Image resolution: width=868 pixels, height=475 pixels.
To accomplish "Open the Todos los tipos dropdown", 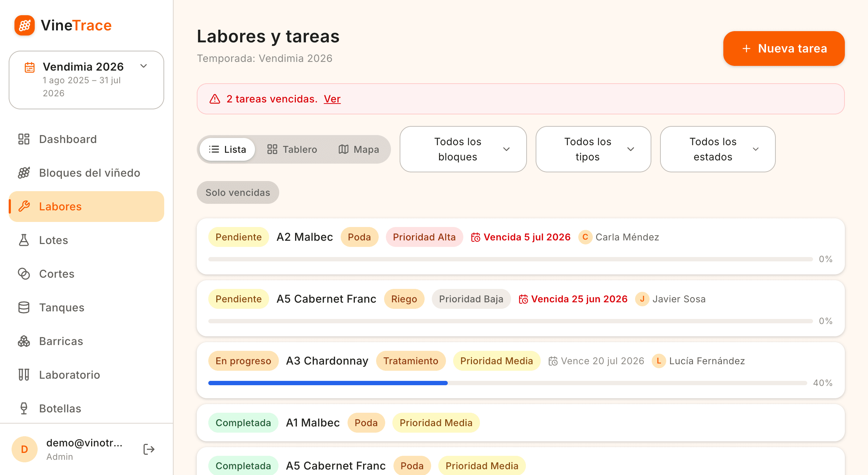I will (x=593, y=149).
